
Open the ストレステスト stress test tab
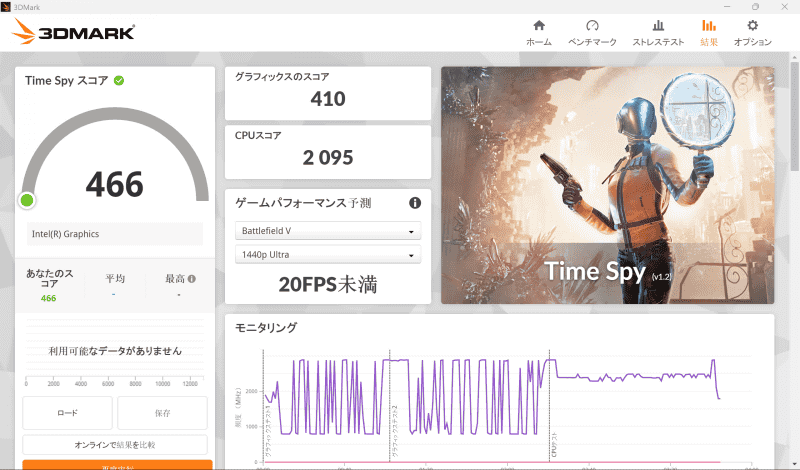(x=658, y=33)
